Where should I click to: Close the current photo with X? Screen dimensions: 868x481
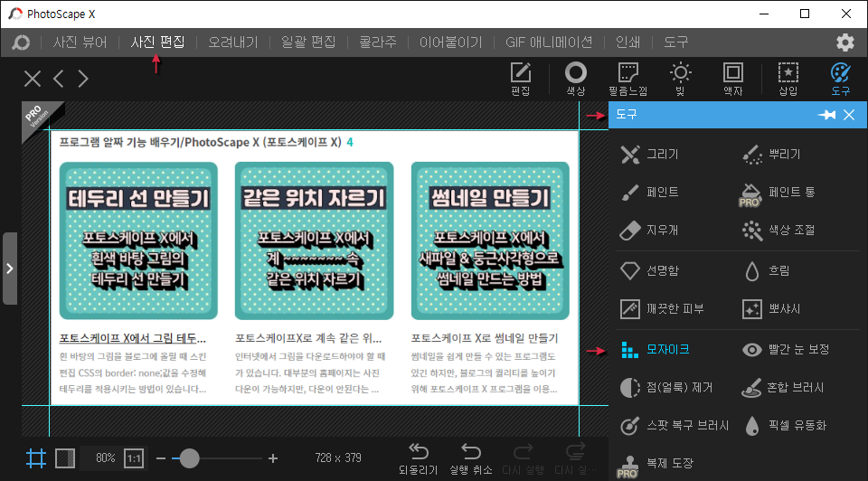[x=33, y=79]
